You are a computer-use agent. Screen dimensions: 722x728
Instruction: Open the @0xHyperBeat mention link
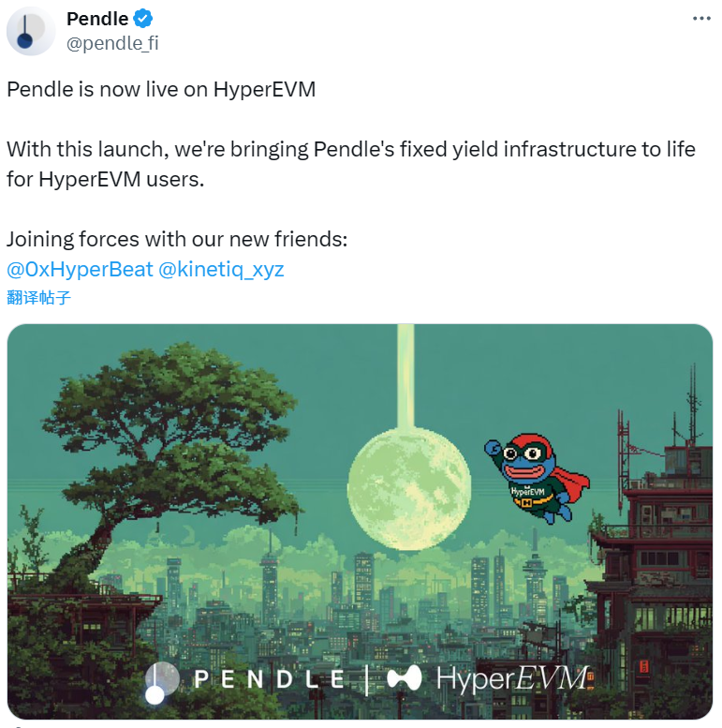click(80, 269)
